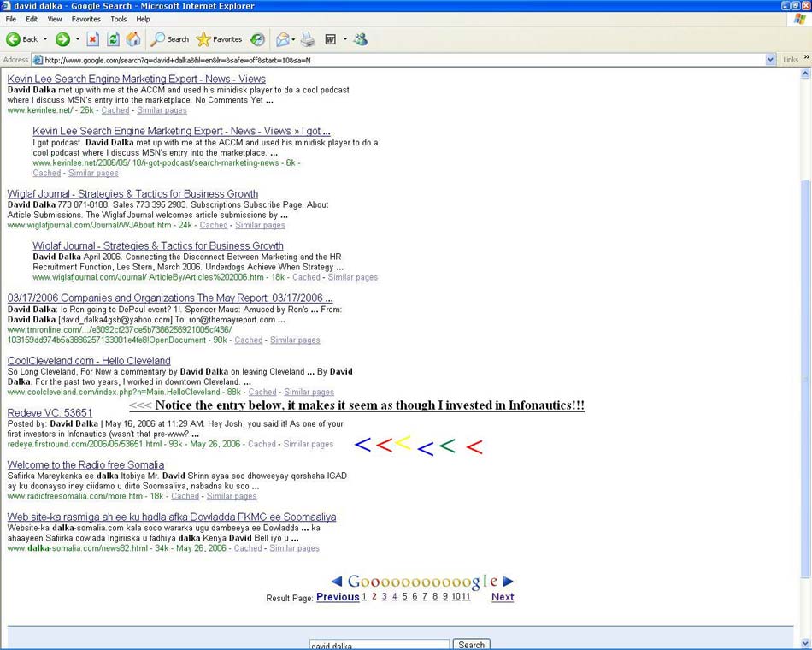Image resolution: width=812 pixels, height=650 pixels.
Task: Open the indented Wiglaf Journal result
Action: 158,245
